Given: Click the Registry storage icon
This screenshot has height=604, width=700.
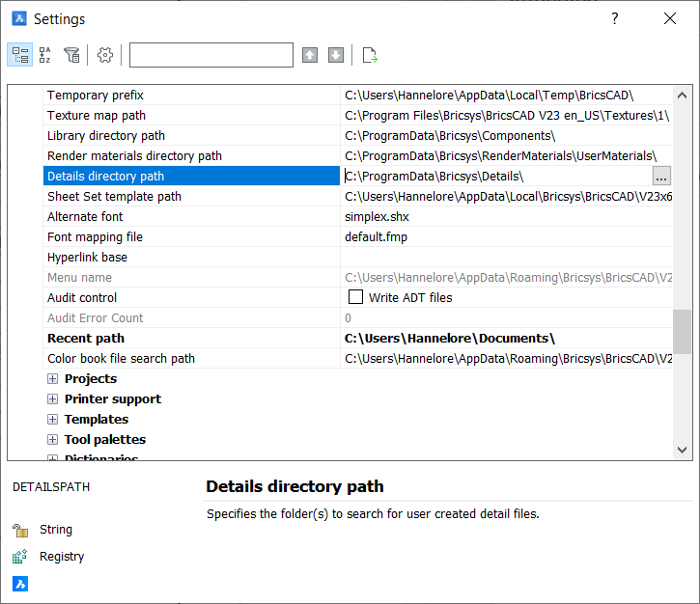Looking at the screenshot, I should [x=19, y=557].
